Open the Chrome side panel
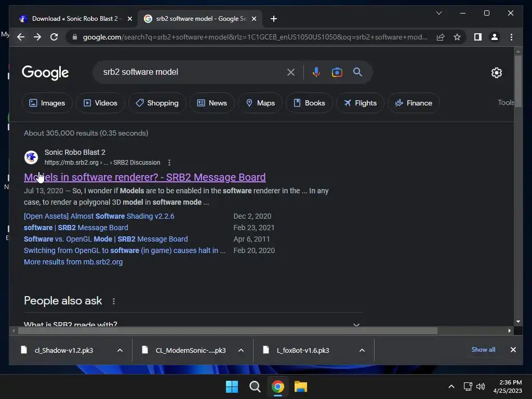The image size is (532, 399). point(478,37)
